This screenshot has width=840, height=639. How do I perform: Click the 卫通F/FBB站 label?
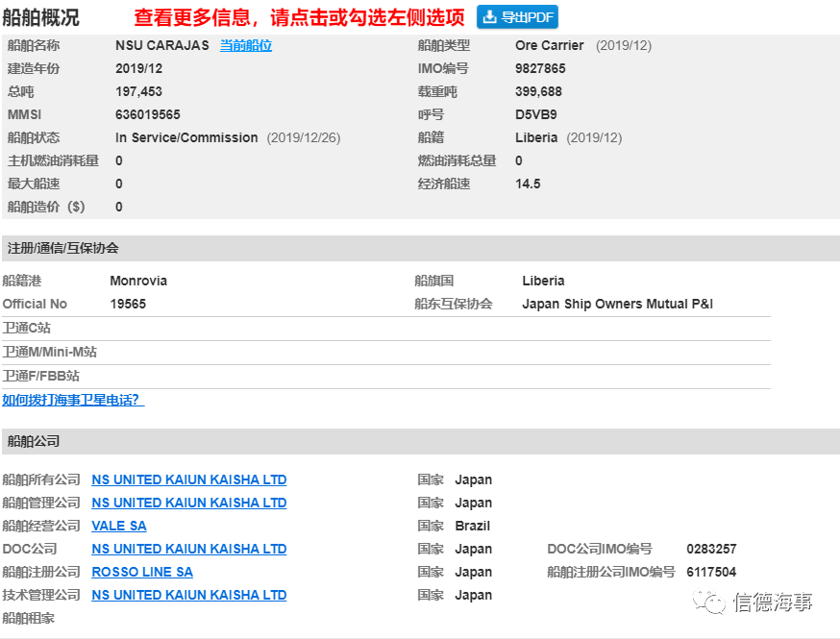(x=40, y=376)
